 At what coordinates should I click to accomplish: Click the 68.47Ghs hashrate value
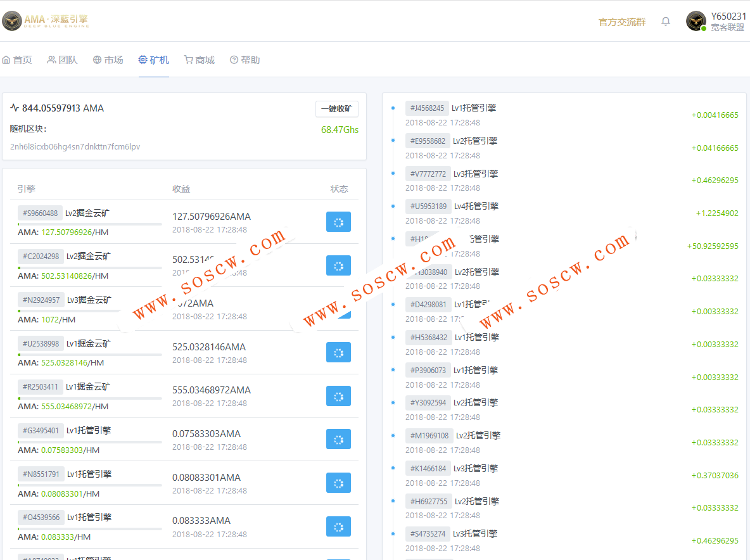[x=340, y=130]
